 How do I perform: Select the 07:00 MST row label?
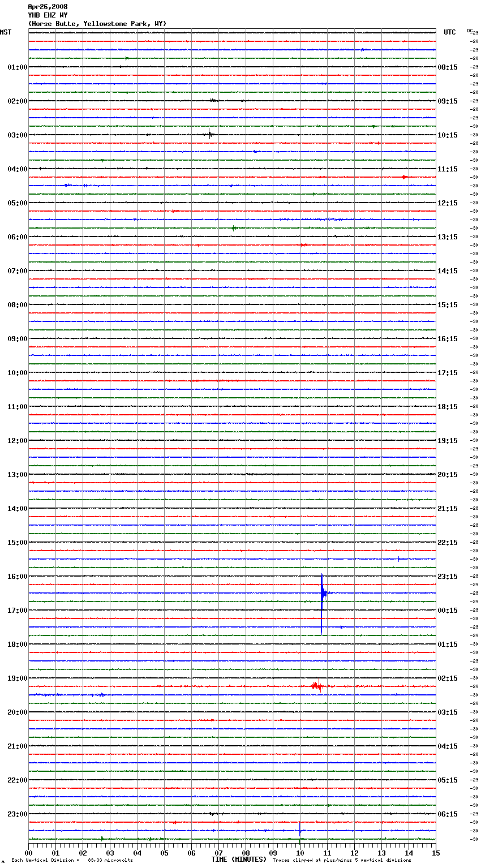tap(18, 271)
